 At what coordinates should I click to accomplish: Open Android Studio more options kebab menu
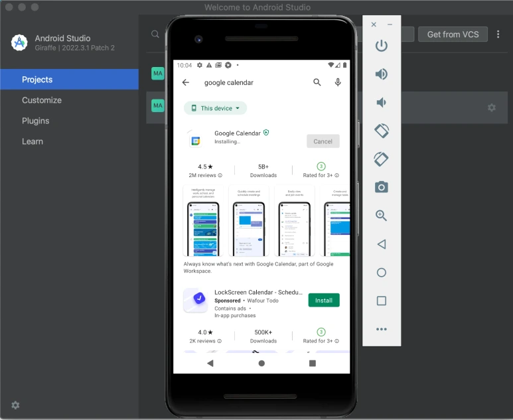[498, 35]
